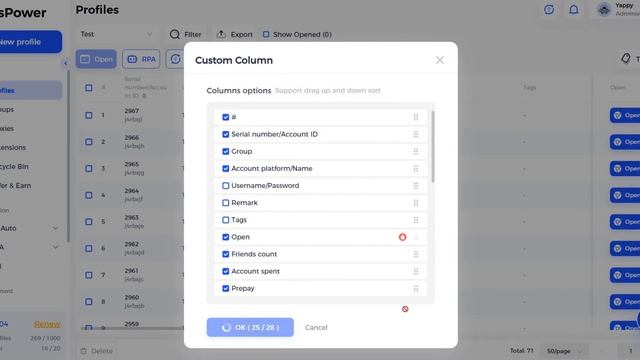The image size is (640, 360).
Task: Grab drag handle for Group row
Action: click(x=416, y=151)
